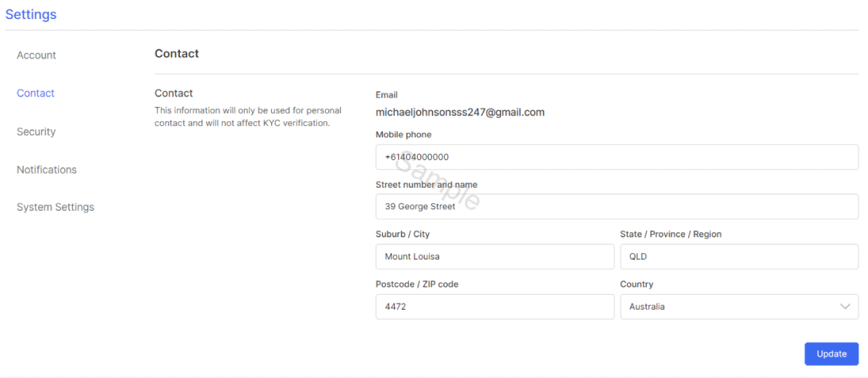Click the street address field with 39 George Street
Viewport: 868px width, 378px height.
[x=617, y=206]
